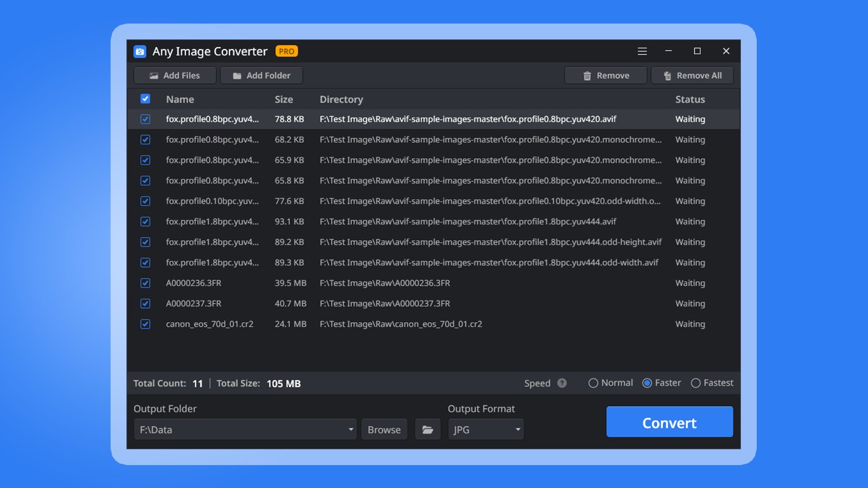Image resolution: width=868 pixels, height=488 pixels.
Task: Sort by the Size column header
Action: click(284, 99)
